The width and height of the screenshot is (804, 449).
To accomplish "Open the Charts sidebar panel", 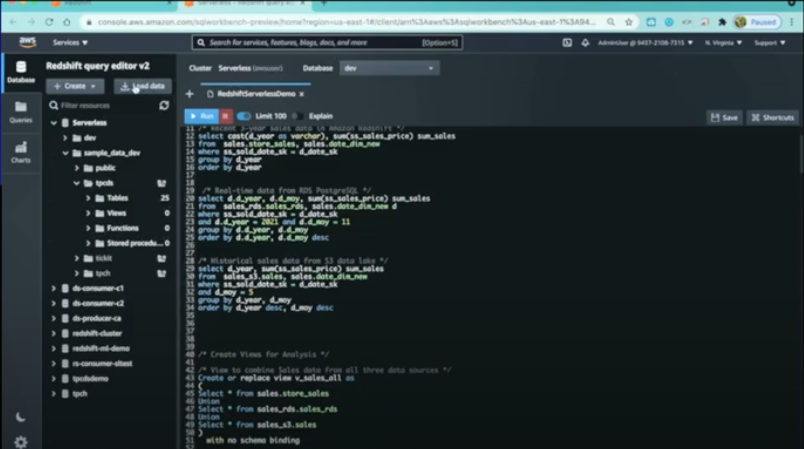I will click(21, 153).
